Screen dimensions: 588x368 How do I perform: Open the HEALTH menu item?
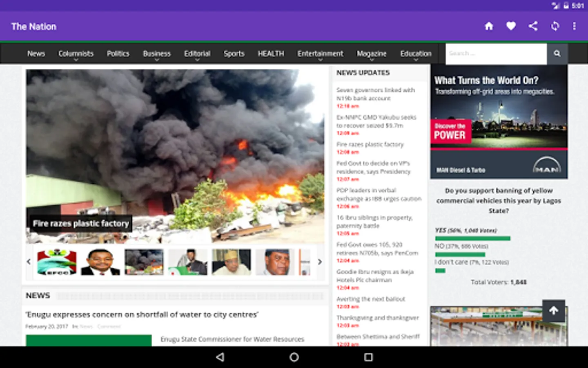click(x=271, y=53)
